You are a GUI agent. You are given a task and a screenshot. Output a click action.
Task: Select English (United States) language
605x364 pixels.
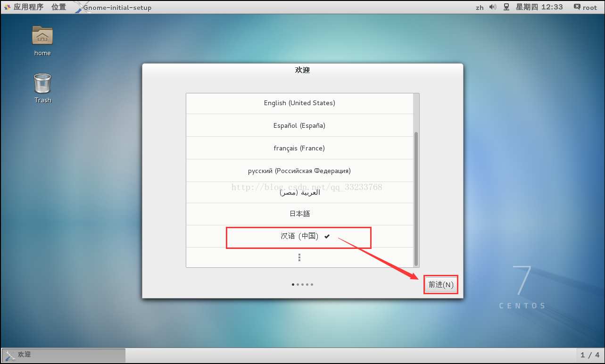click(299, 103)
